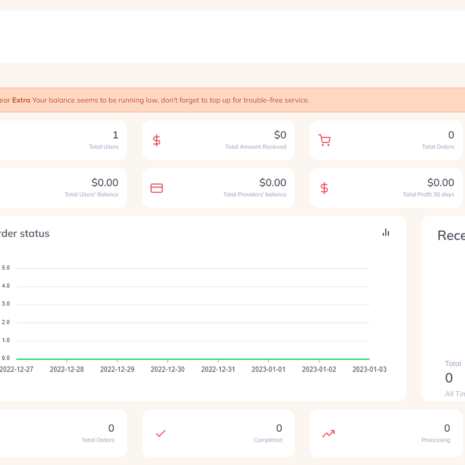Click the Total Amount Recieved label
This screenshot has height=465, width=465.
pos(256,147)
